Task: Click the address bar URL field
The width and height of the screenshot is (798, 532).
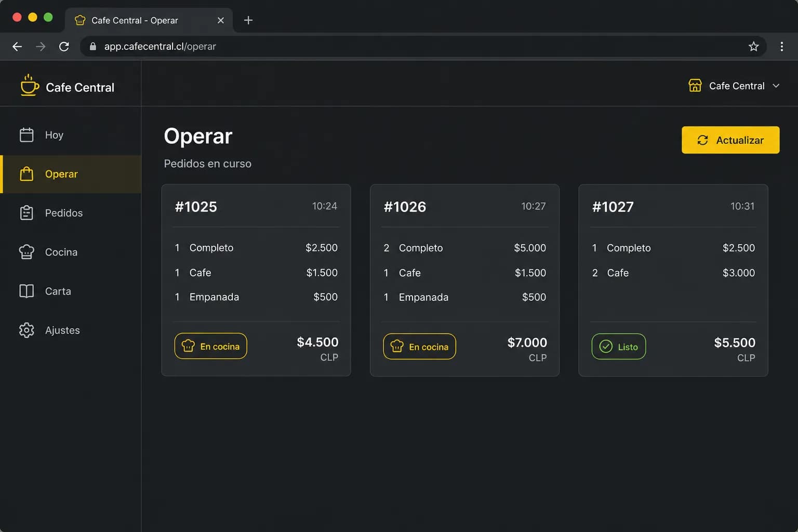Action: (x=423, y=47)
